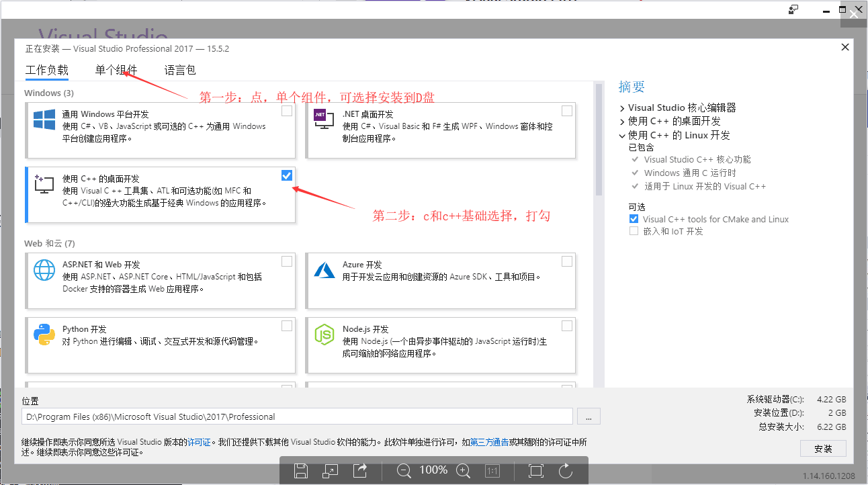868x485 pixels.
Task: Uncheck Visual C++ tools for CMake and Linux
Action: coord(634,219)
